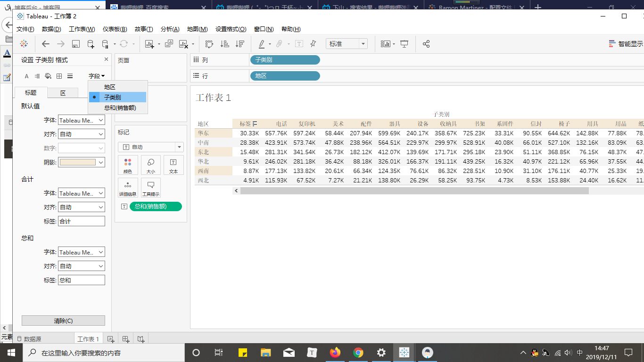
Task: Save the workbook using the disk icon
Action: [x=75, y=44]
